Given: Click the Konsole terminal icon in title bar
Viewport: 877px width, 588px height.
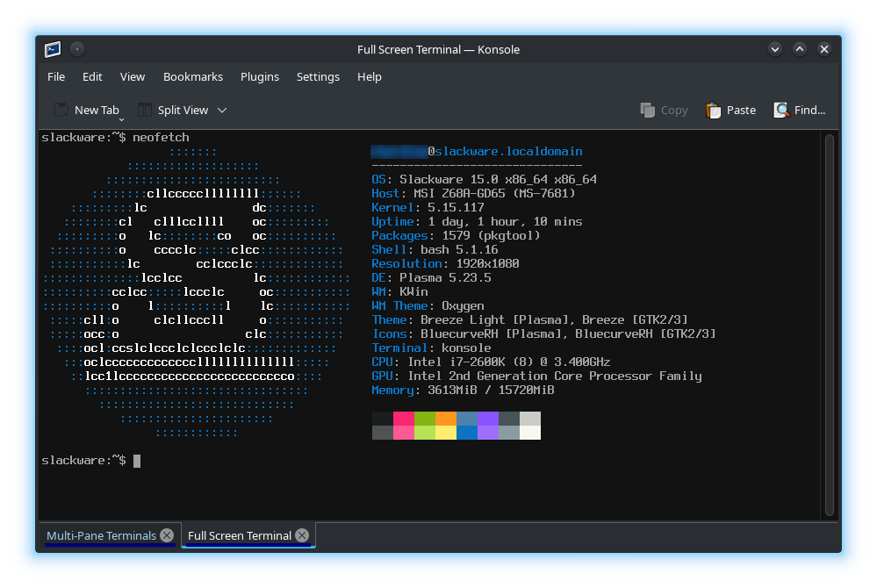Looking at the screenshot, I should click(53, 49).
